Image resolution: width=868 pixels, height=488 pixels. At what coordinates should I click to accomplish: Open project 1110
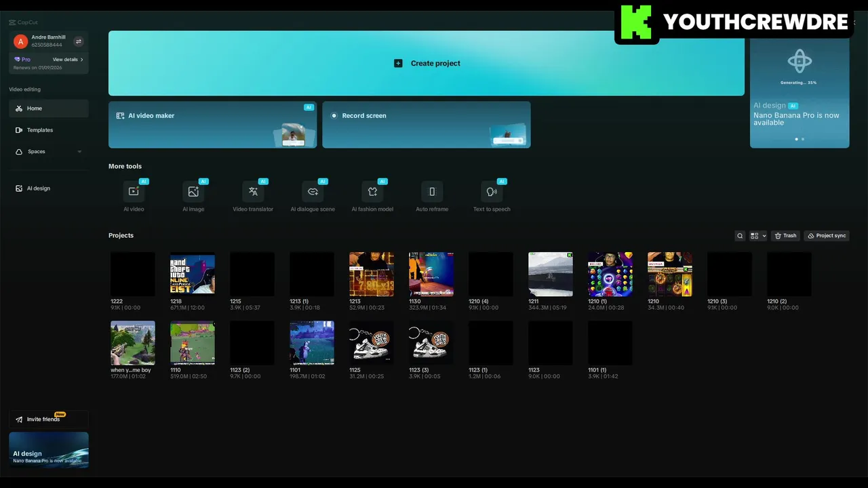coord(192,343)
